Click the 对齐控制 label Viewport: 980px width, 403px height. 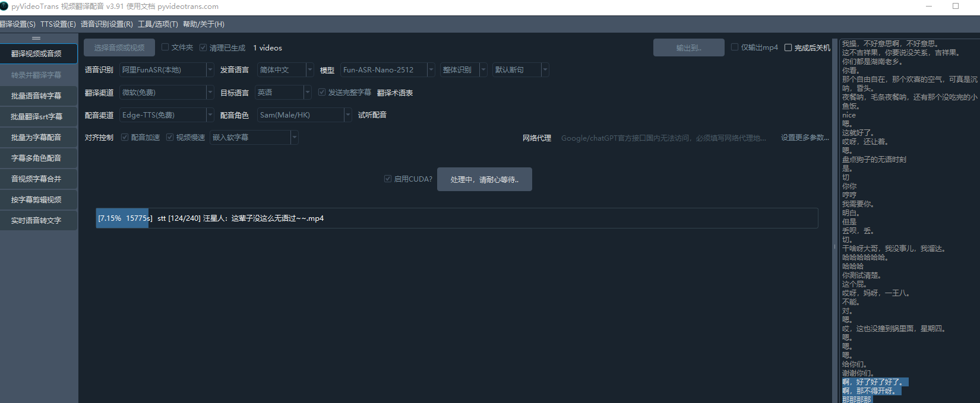pyautogui.click(x=99, y=138)
